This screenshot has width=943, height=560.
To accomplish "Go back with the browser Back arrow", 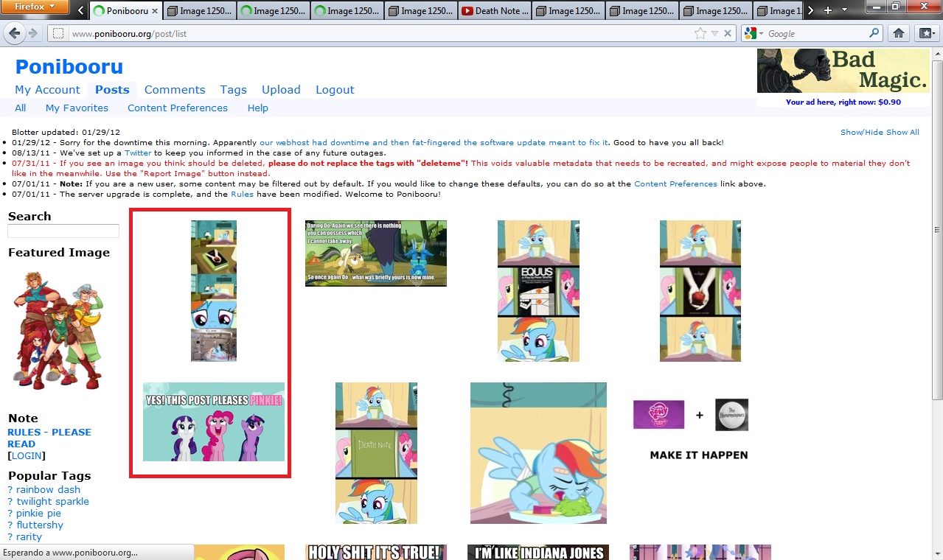I will coord(15,33).
